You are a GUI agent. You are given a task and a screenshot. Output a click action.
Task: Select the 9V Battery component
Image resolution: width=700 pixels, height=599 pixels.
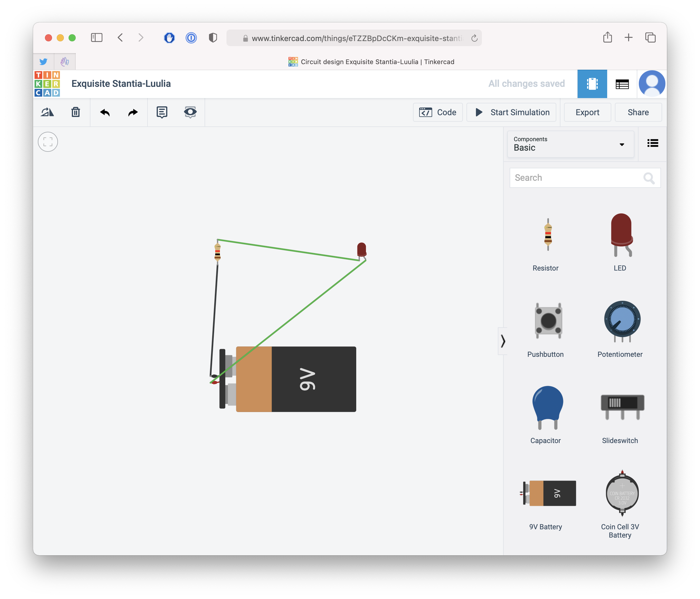(x=549, y=493)
